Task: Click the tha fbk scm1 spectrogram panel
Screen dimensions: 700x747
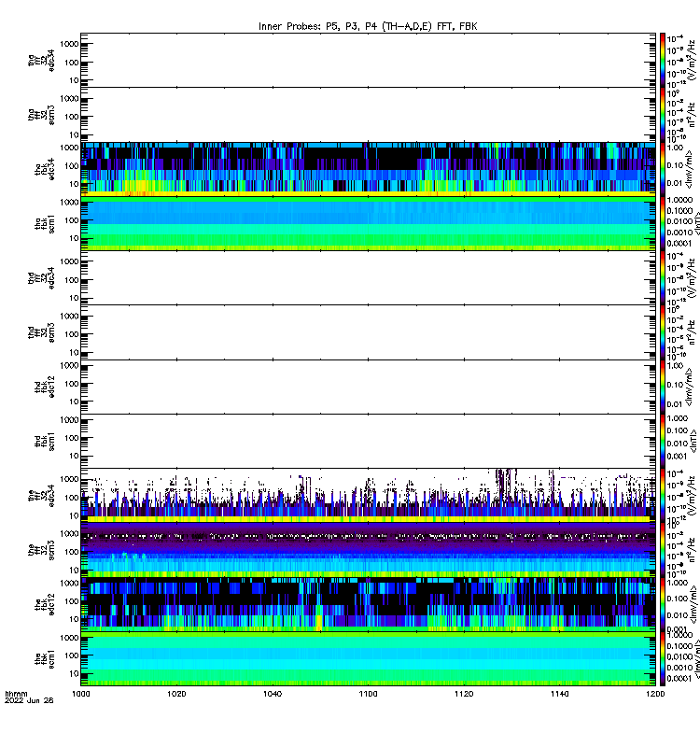Action: click(x=368, y=223)
